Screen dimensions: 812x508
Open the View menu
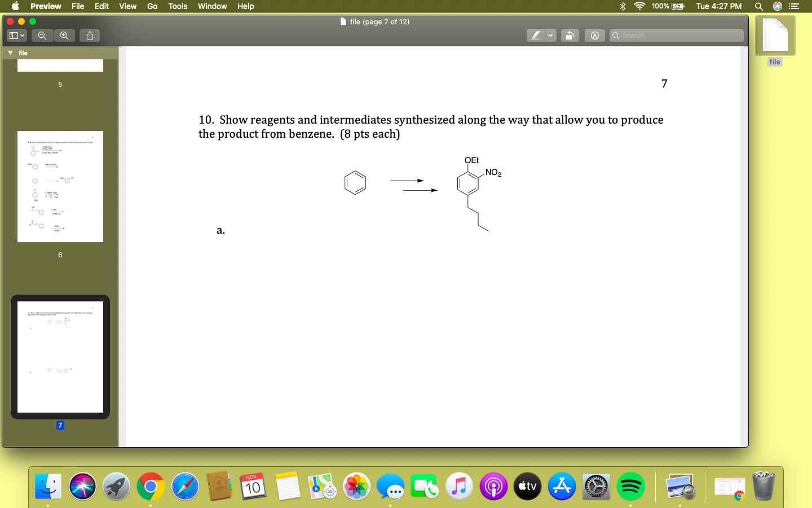(x=127, y=6)
